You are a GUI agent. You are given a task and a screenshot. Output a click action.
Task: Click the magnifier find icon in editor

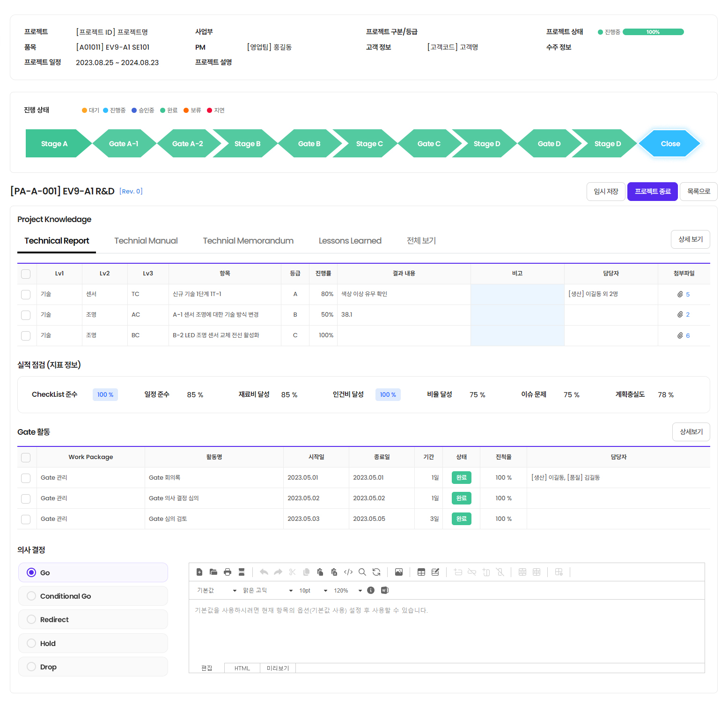(x=362, y=572)
